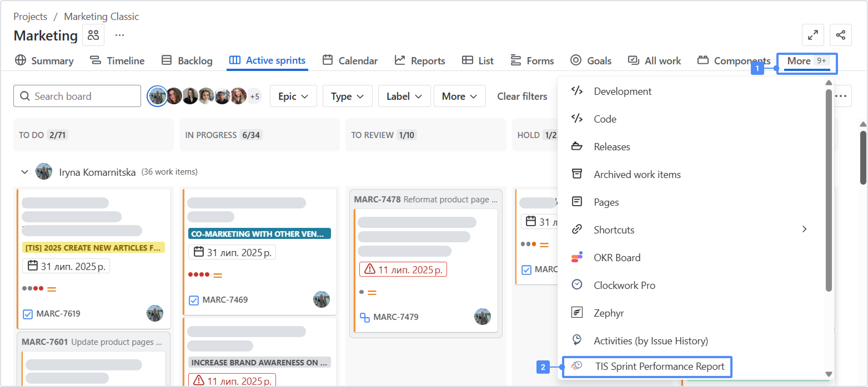Click Clear filters

[522, 96]
